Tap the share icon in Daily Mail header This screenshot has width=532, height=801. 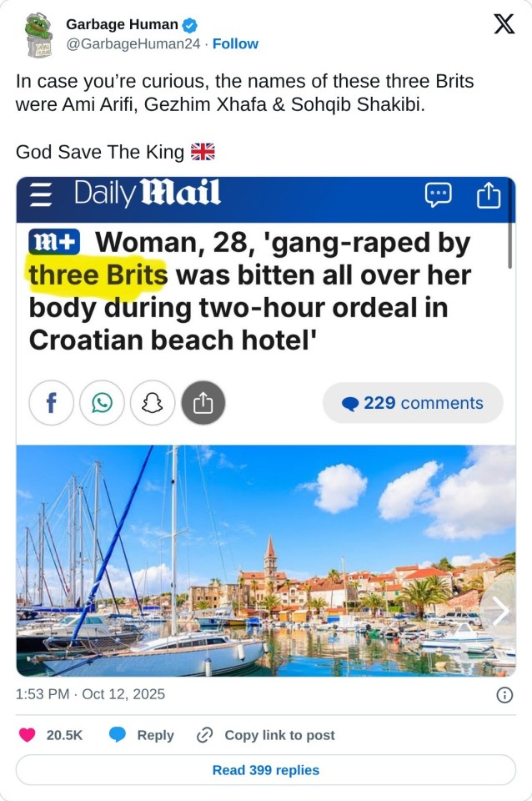pyautogui.click(x=488, y=195)
